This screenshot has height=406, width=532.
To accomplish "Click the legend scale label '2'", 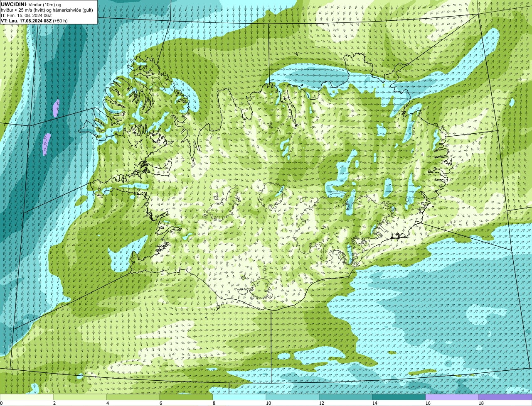I will coord(54,403).
